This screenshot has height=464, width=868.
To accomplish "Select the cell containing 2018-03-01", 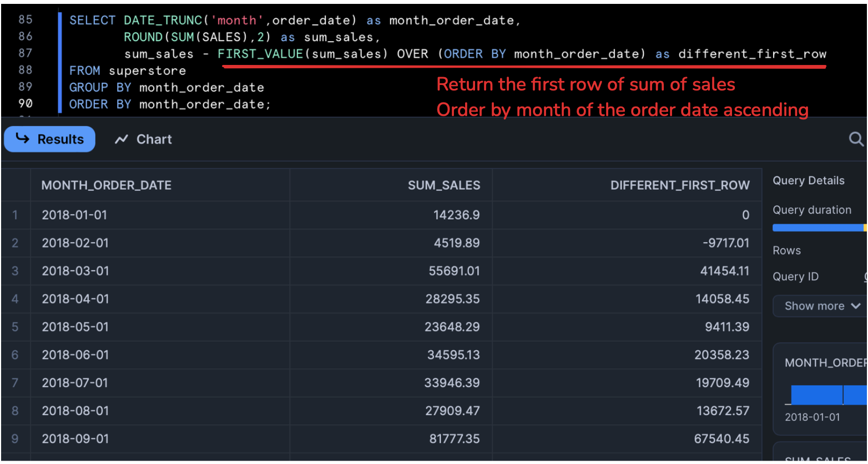I will [x=75, y=271].
